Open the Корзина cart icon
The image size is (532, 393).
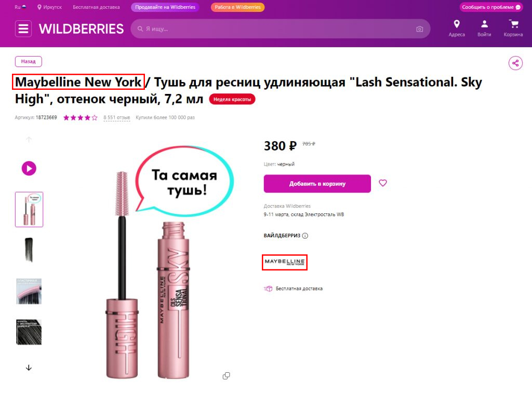(x=513, y=25)
